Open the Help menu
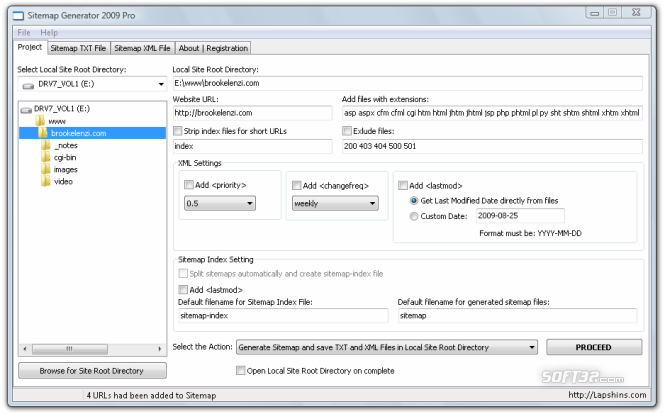 point(49,33)
